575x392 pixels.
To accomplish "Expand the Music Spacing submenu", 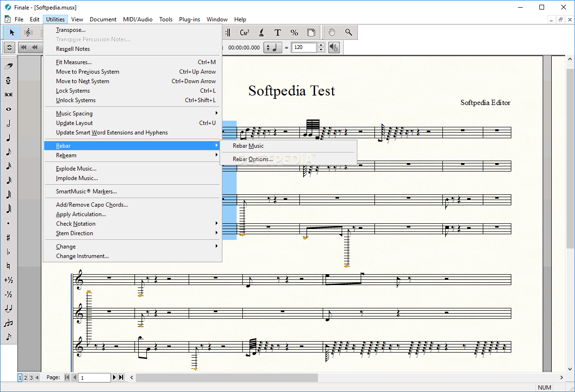I will [x=133, y=114].
